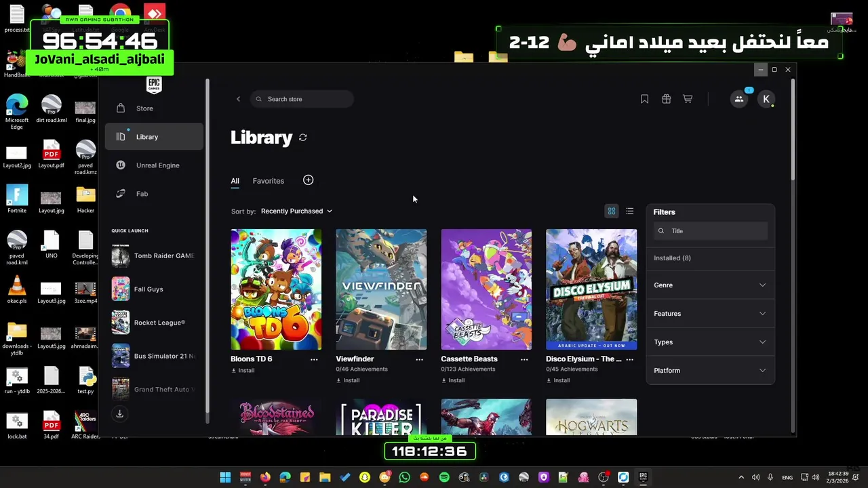Open the wishlist bookmark icon

point(644,99)
